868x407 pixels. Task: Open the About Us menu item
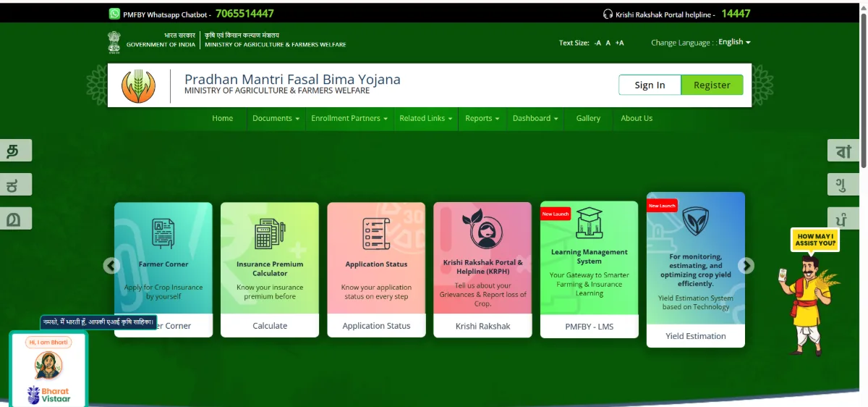click(x=637, y=118)
